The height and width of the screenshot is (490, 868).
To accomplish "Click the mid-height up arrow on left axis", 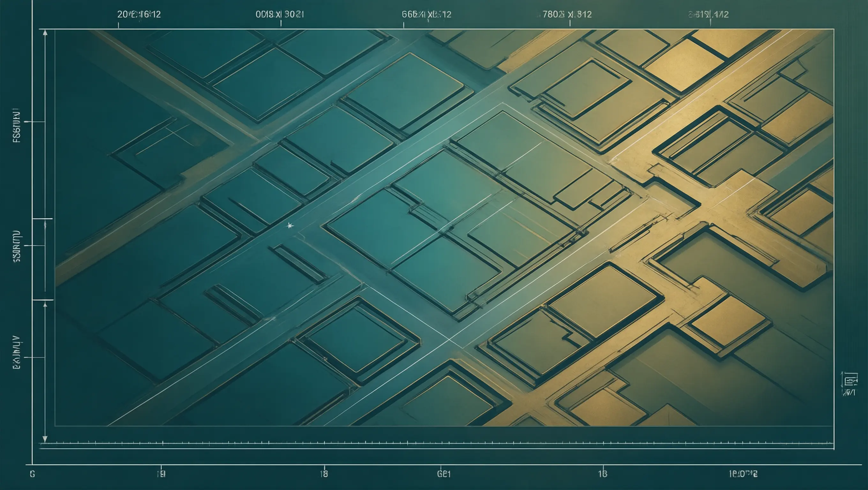I will tap(45, 305).
